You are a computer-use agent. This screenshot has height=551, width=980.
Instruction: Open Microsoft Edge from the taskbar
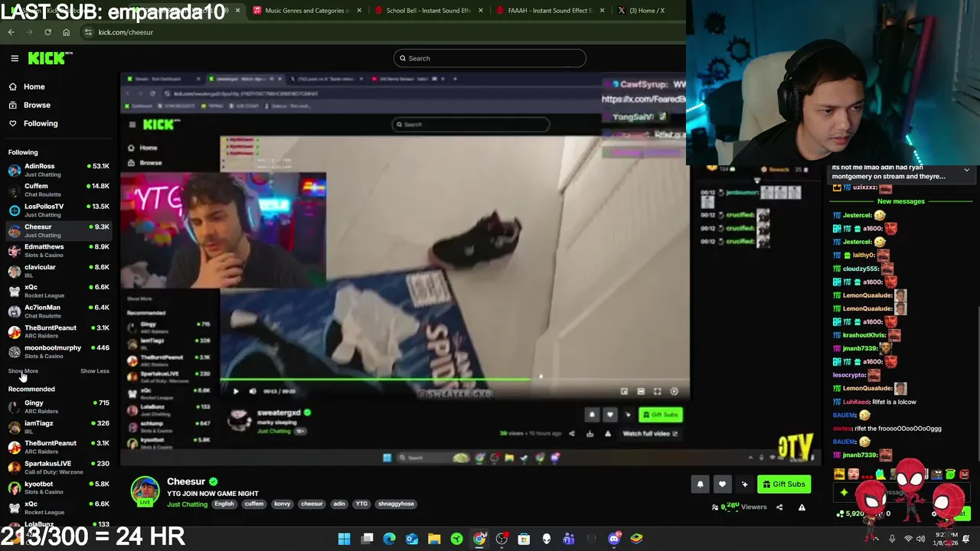[390, 539]
